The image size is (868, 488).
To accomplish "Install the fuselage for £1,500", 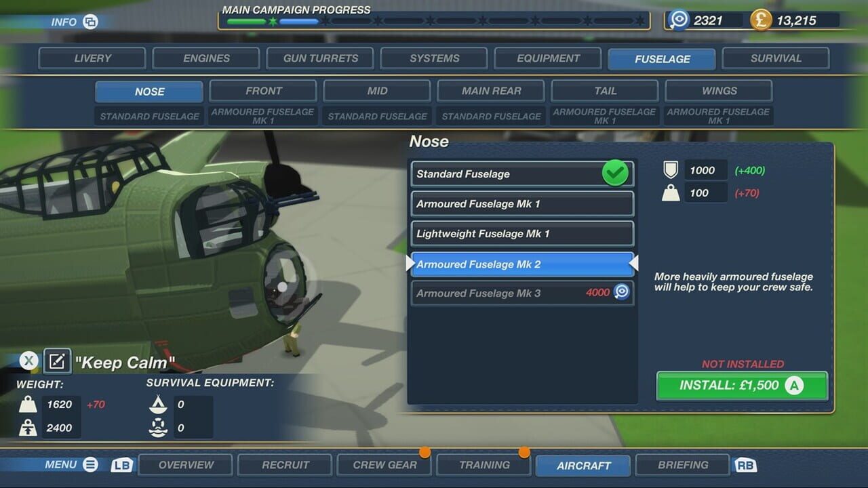I will [742, 386].
